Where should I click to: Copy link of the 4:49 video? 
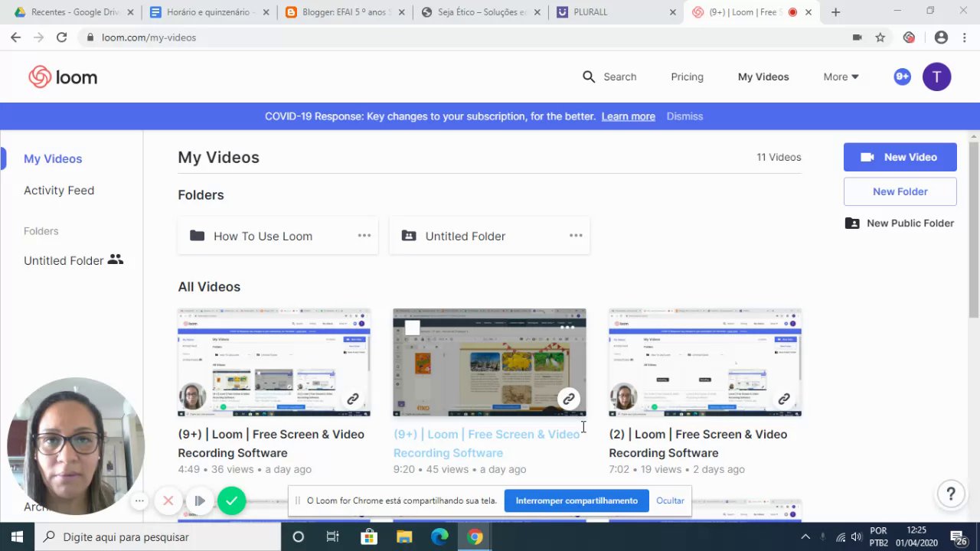[353, 399]
